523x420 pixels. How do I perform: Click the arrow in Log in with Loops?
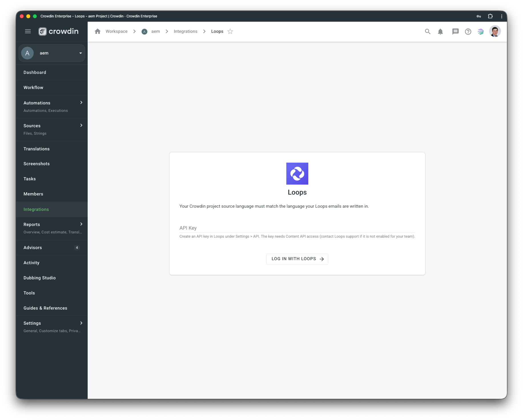click(x=322, y=259)
